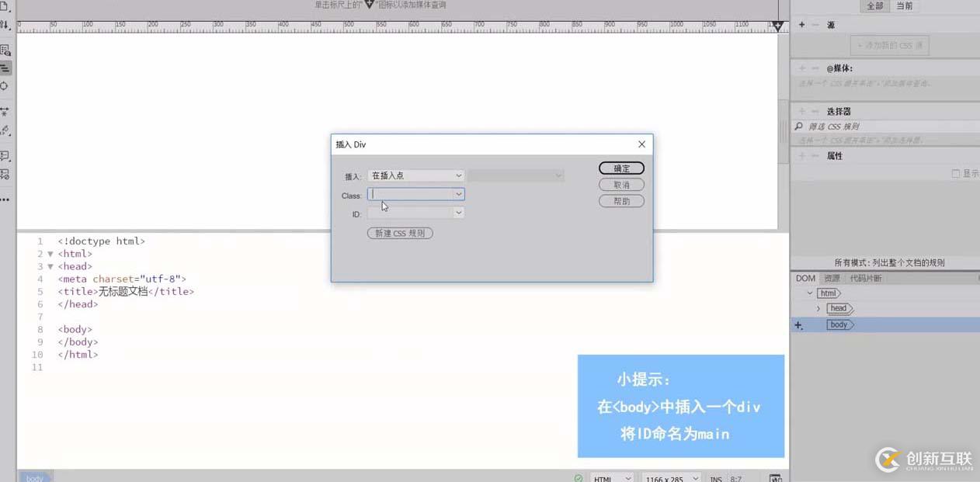The height and width of the screenshot is (482, 980).
Task: Open the 插入 position dropdown in dialog
Action: click(x=416, y=176)
